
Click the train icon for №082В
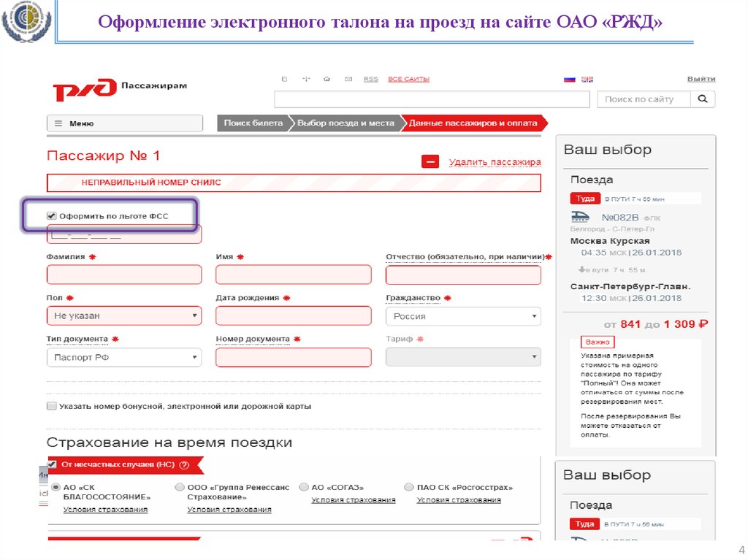click(580, 217)
